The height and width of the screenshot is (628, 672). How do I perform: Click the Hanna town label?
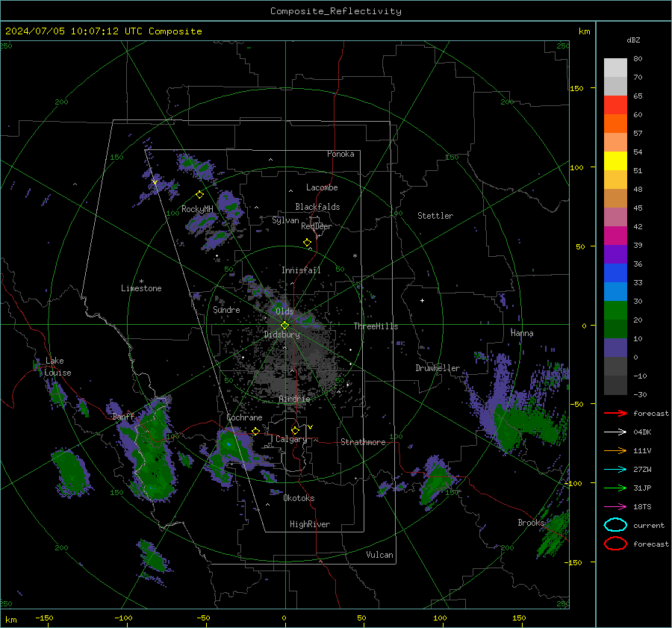coord(522,333)
